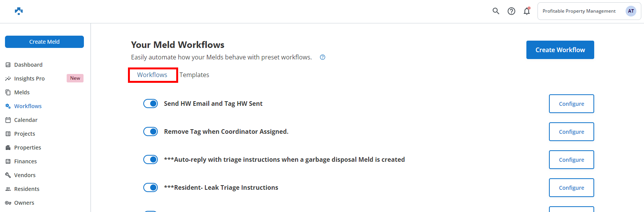Disable the Send HW Email workflow toggle
The width and height of the screenshot is (644, 212).
point(151,104)
